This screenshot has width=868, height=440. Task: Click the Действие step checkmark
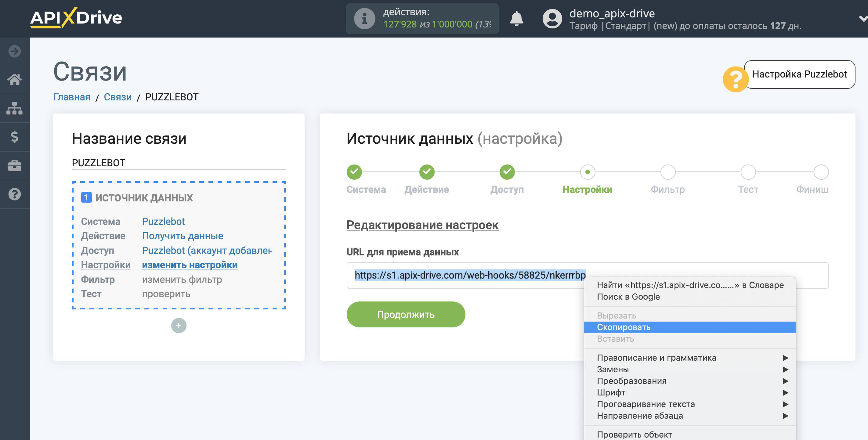(427, 172)
